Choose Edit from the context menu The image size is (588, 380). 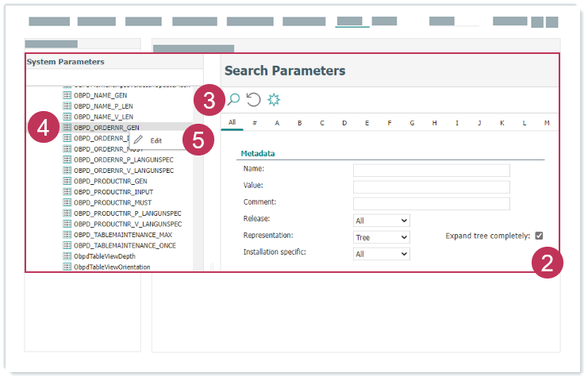156,140
